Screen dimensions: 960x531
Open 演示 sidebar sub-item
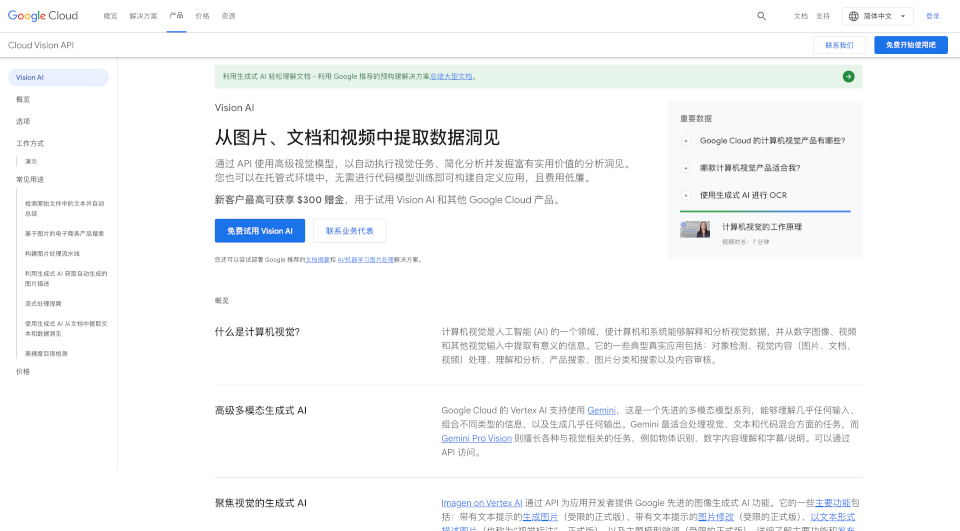point(31,162)
